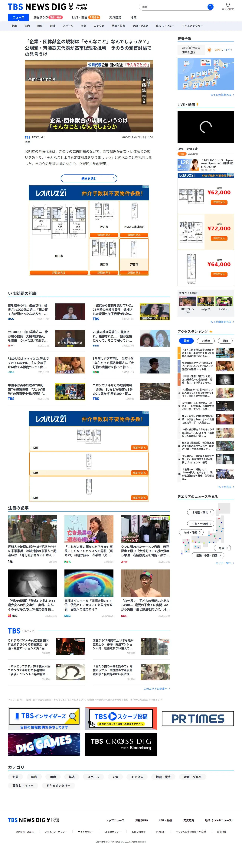
Task: Click もっと見る under access ranking
Action: pos(226,487)
